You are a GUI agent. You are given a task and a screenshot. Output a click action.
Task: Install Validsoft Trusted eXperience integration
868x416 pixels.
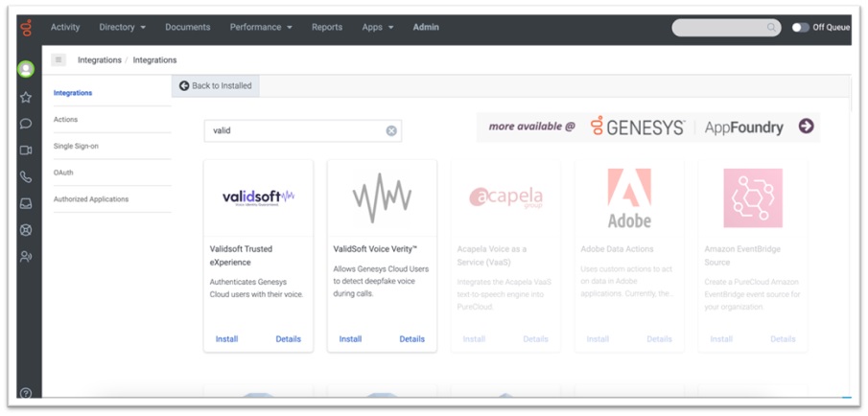pyautogui.click(x=226, y=338)
